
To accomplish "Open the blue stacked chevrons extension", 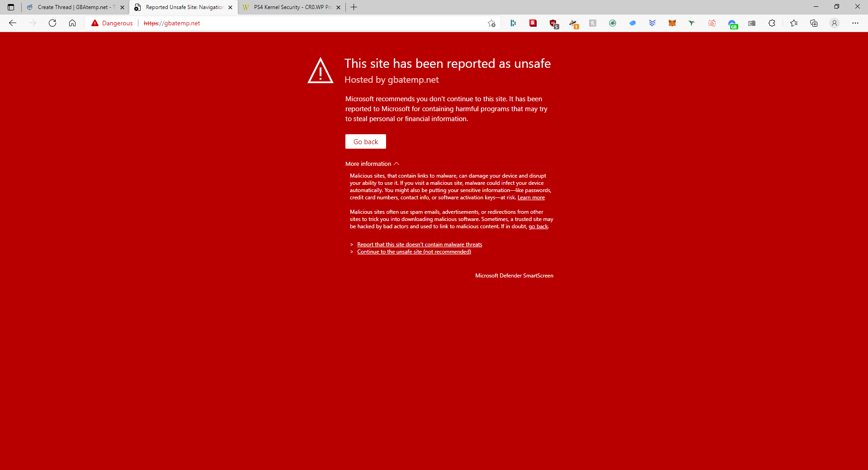I will coord(652,23).
